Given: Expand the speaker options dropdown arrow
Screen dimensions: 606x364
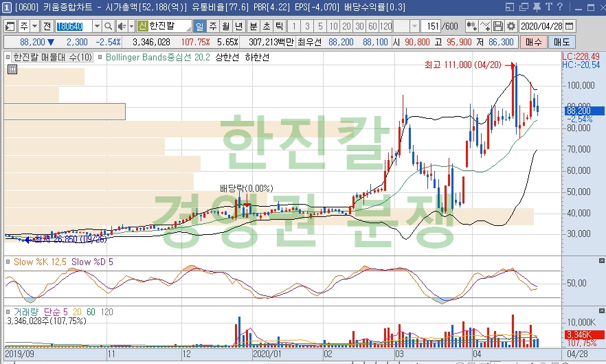Looking at the screenshot, I should tap(131, 26).
